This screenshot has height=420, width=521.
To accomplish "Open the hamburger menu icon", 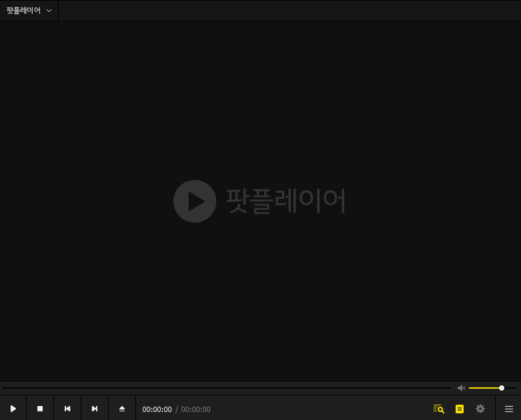I will (509, 409).
